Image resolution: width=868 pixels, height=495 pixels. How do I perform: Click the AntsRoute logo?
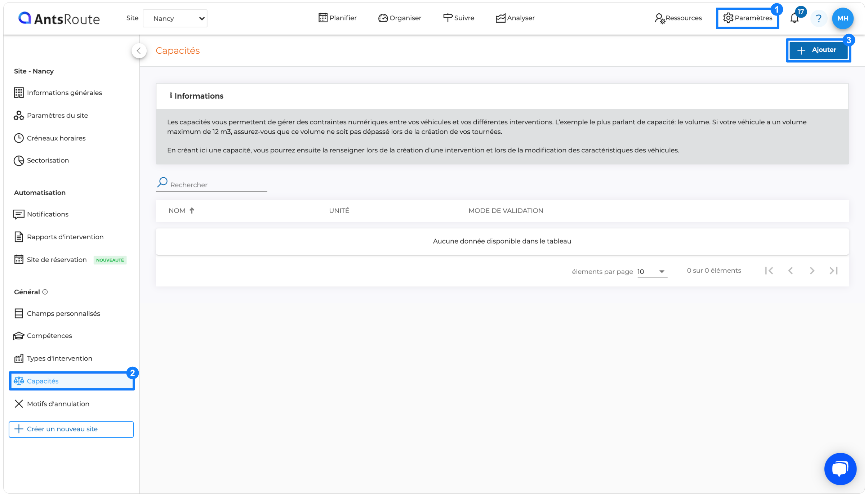pyautogui.click(x=59, y=18)
